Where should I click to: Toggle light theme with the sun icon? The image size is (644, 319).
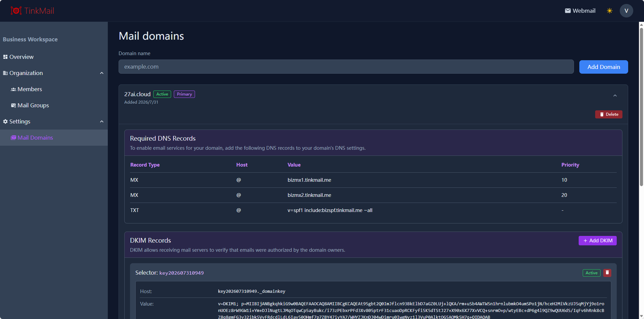pos(609,11)
